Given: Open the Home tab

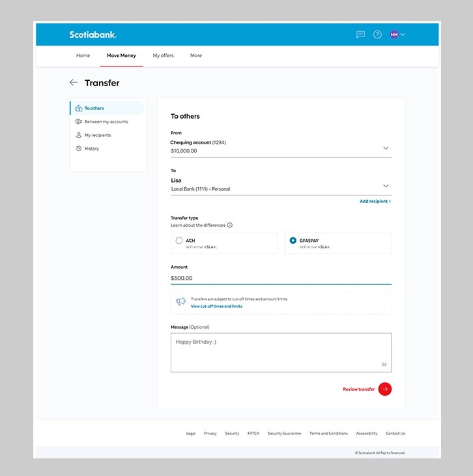Looking at the screenshot, I should pos(83,55).
